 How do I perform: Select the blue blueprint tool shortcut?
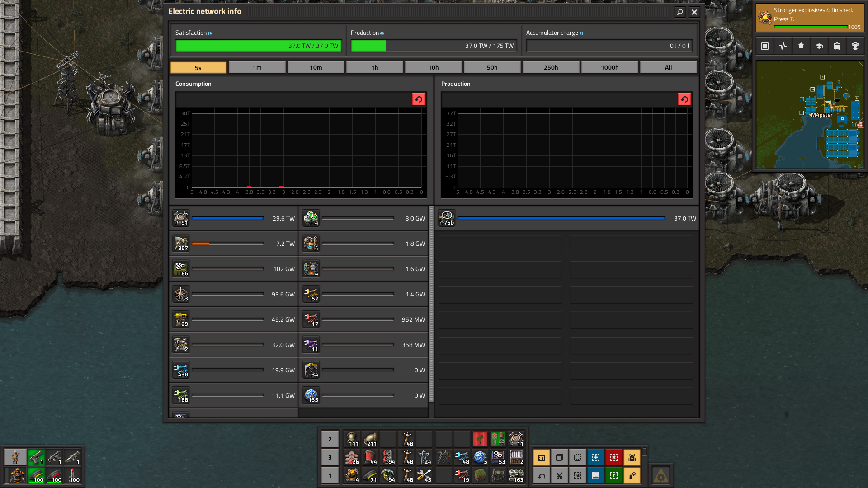click(x=596, y=457)
